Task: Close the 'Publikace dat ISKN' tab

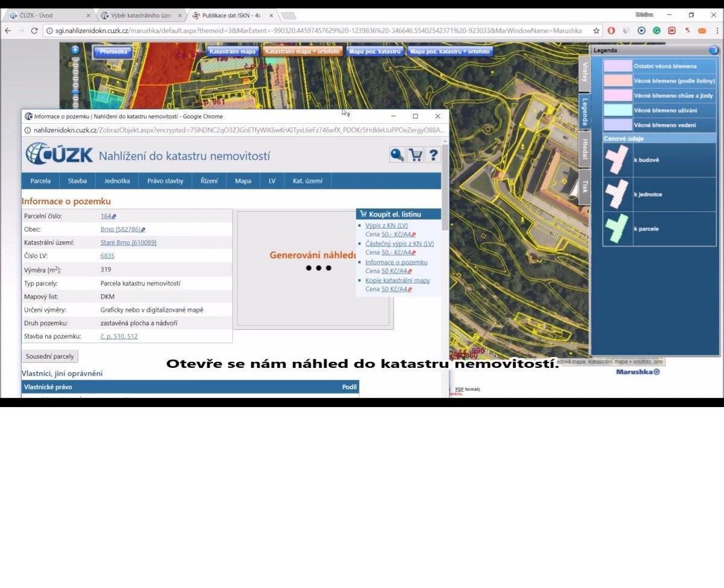Action: tap(271, 16)
